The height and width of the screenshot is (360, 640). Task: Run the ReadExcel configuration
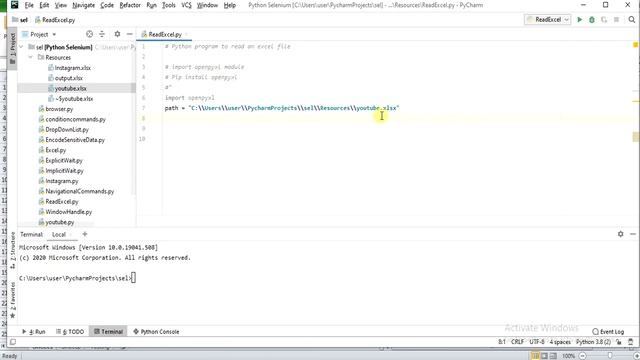579,20
